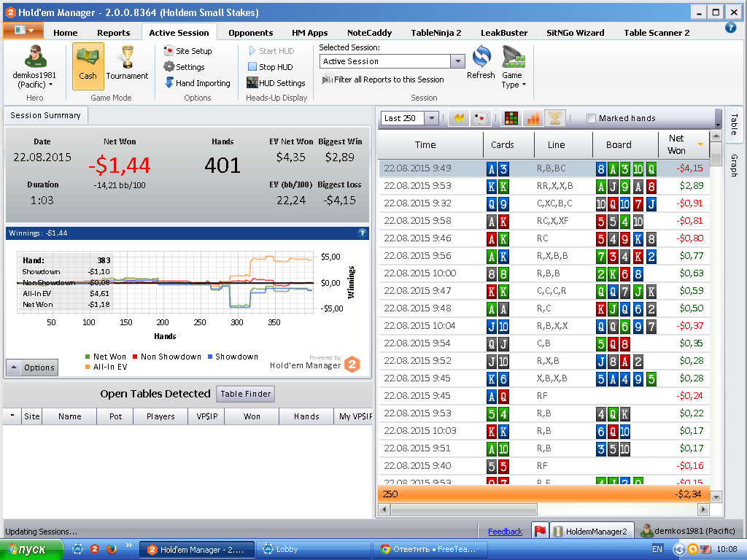Image resolution: width=747 pixels, height=560 pixels.
Task: Select the 9:49 hand with -$4,15
Action: [544, 168]
